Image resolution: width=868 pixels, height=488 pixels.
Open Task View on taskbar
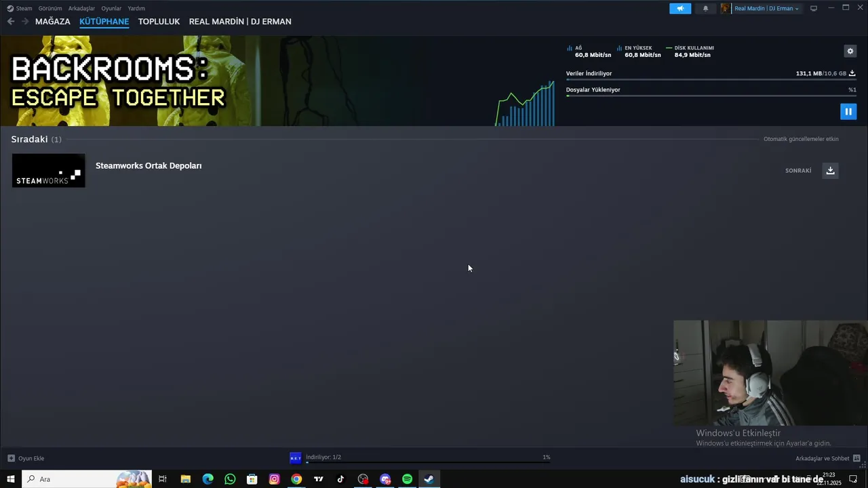[x=163, y=479]
